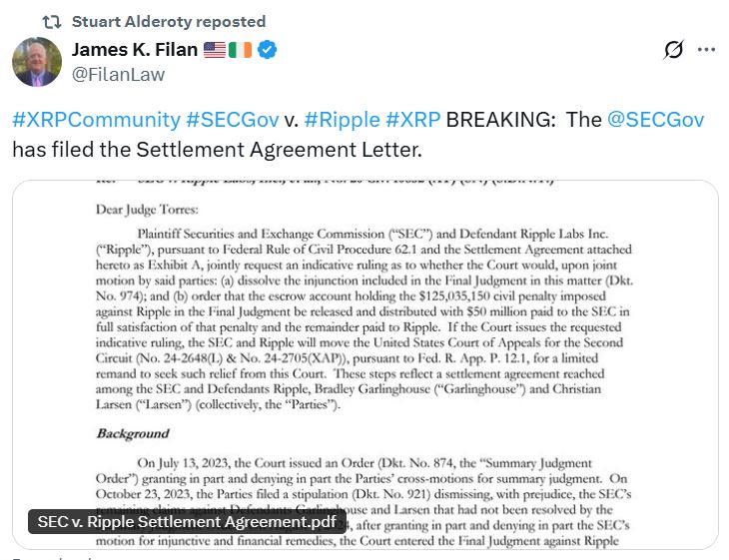The width and height of the screenshot is (729, 560).
Task: Click the SEC v. Ripple Settlement Agreement.pdf label
Action: point(187,521)
